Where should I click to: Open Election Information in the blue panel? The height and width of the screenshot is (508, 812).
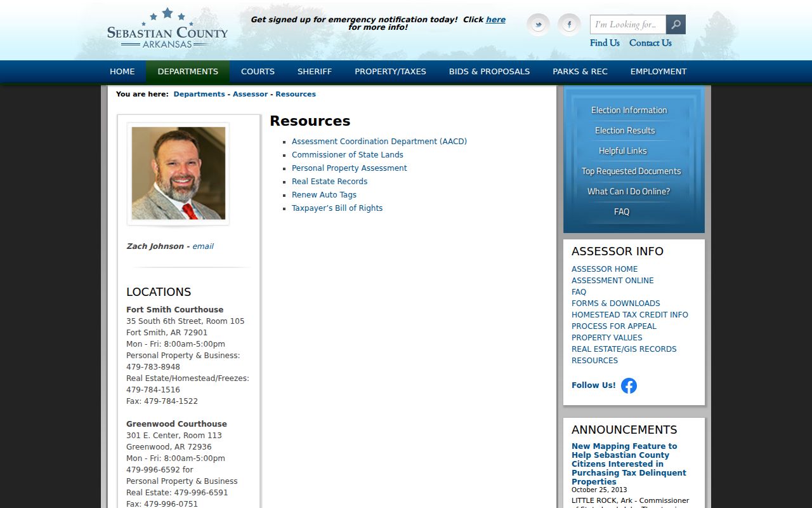pos(629,110)
